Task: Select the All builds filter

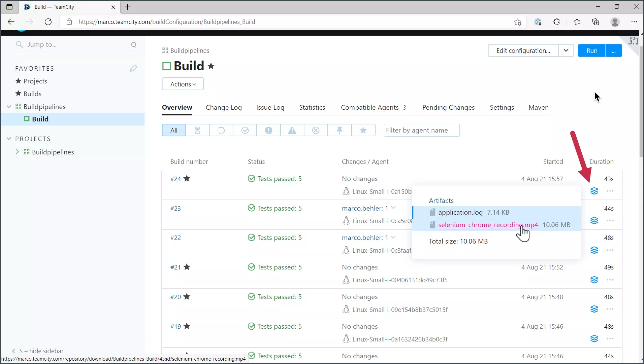Action: pos(174,131)
